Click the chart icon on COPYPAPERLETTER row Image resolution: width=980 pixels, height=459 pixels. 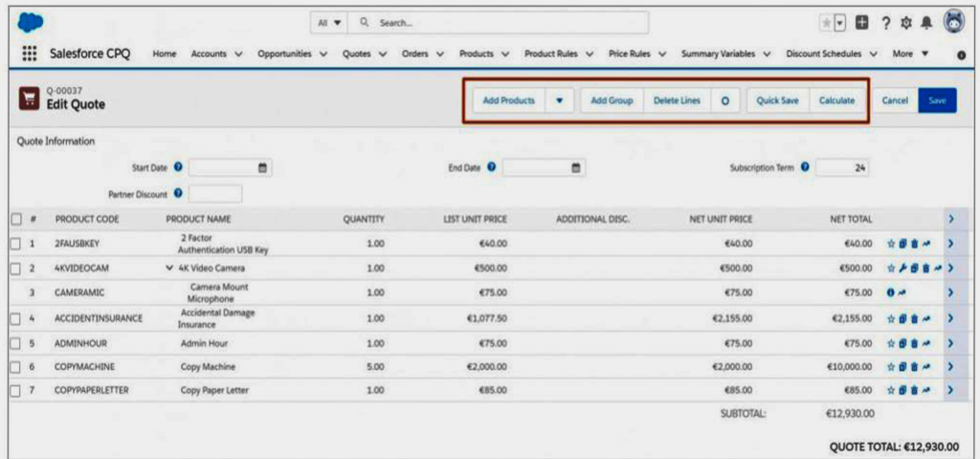coord(926,390)
